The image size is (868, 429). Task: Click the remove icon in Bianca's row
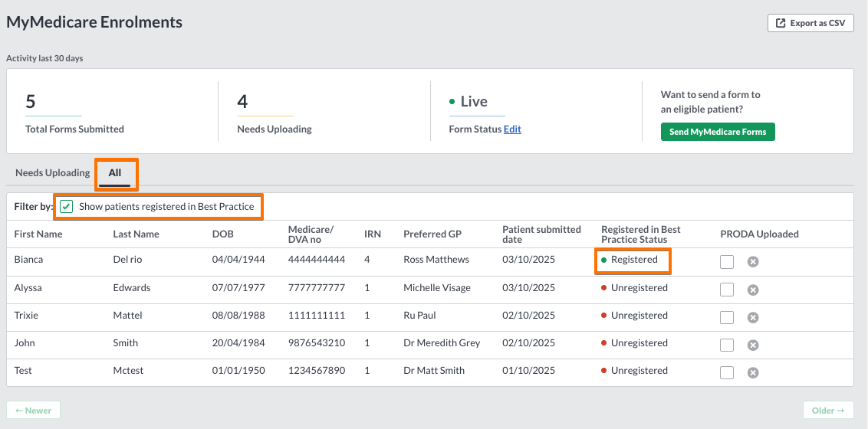click(x=753, y=262)
